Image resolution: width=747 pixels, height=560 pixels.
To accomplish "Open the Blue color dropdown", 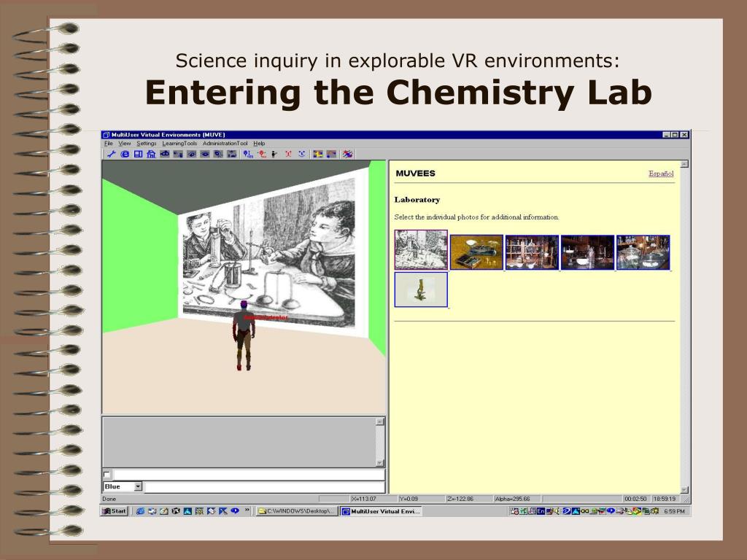I will click(138, 486).
